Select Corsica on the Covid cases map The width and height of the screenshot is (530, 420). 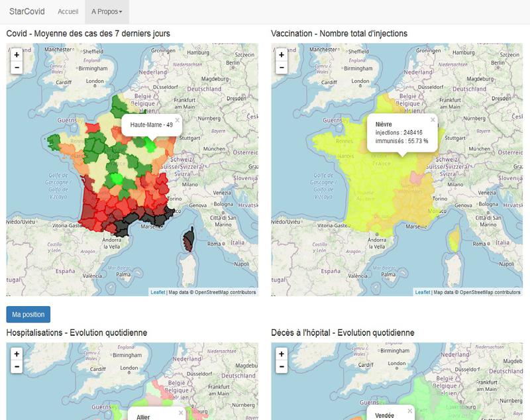click(x=189, y=239)
